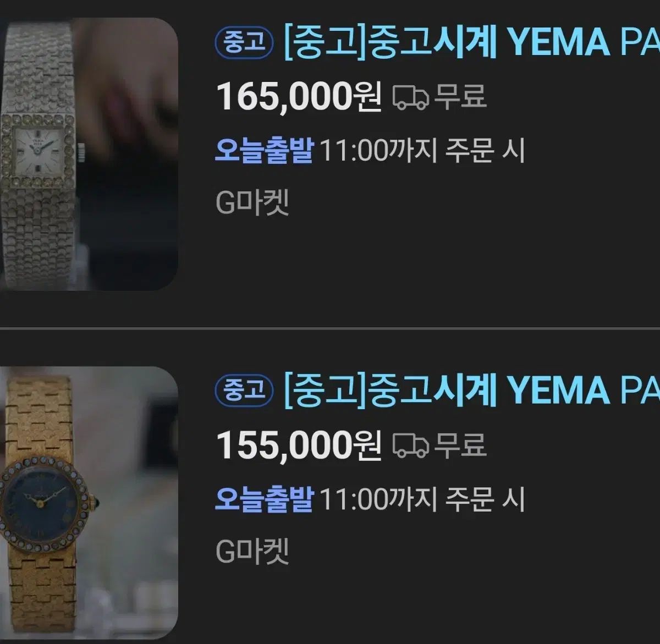
Task: Click 무료 shipping text on second listing
Action: click(x=461, y=444)
